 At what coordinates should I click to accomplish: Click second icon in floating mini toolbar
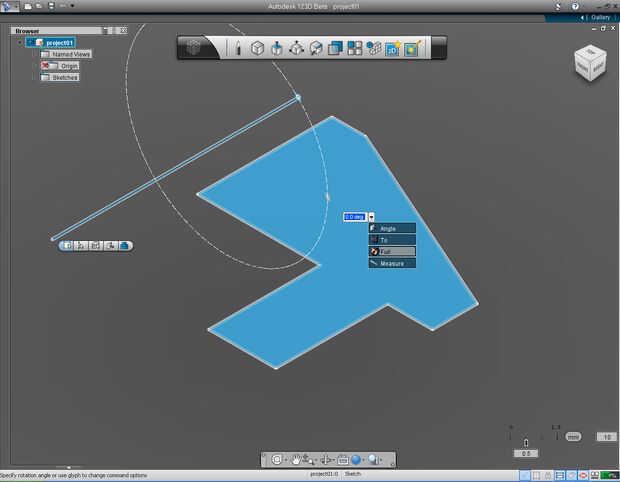(81, 246)
